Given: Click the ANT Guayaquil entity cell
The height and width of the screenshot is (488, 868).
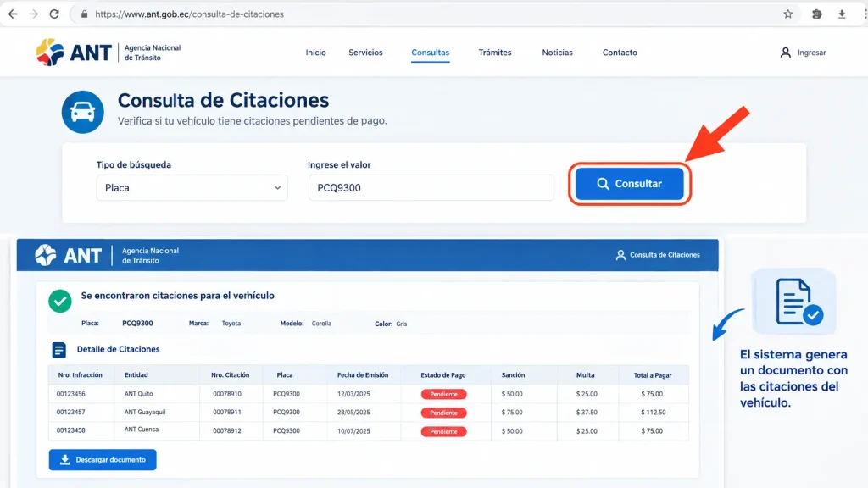Looking at the screenshot, I should [145, 413].
